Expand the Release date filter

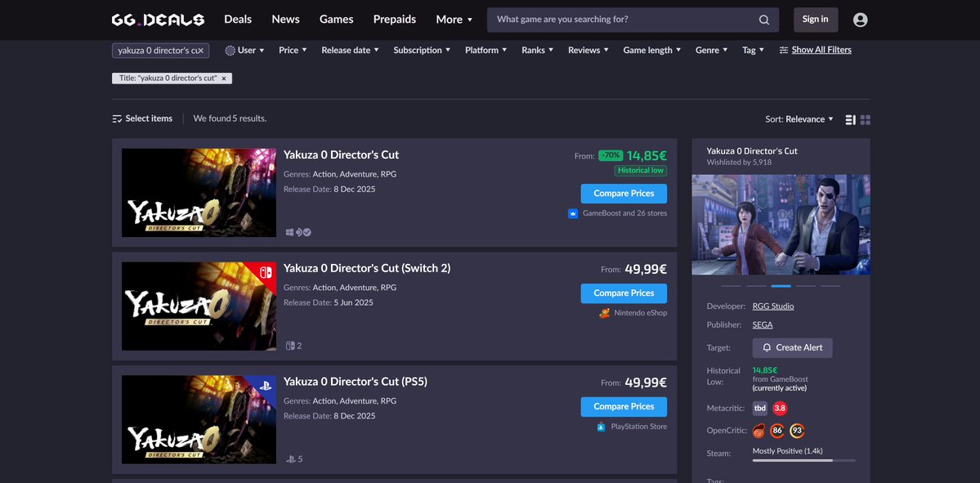350,51
